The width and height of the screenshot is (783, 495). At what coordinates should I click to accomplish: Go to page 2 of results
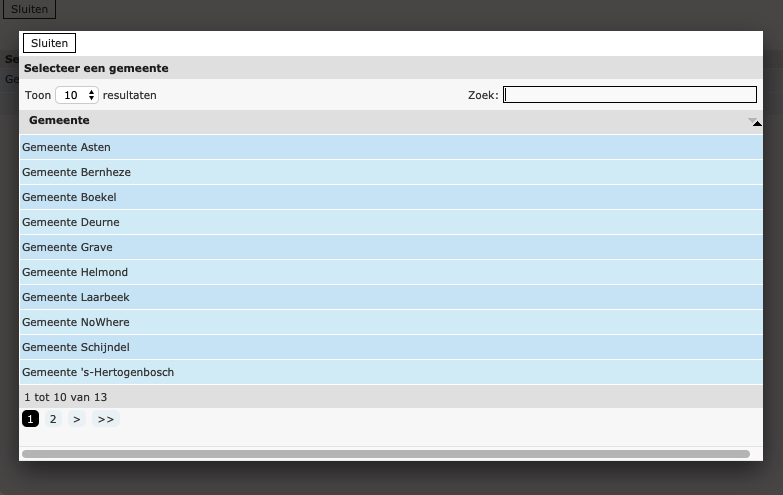tap(53, 419)
